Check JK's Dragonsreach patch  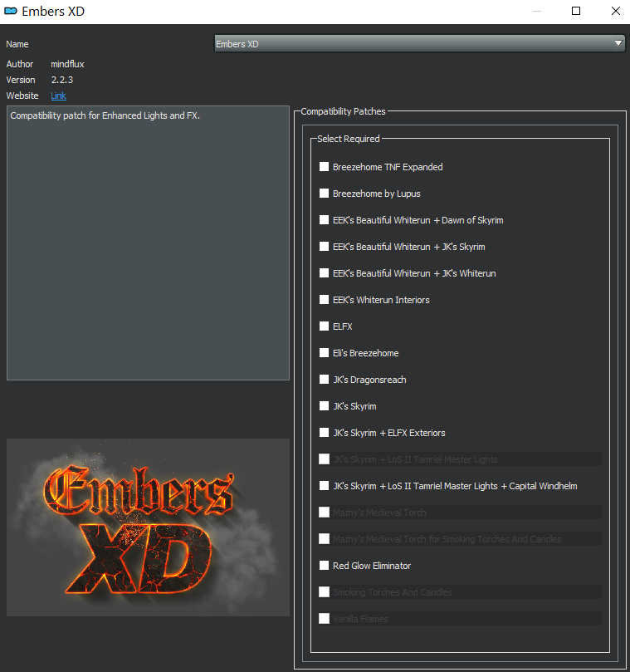coord(325,380)
